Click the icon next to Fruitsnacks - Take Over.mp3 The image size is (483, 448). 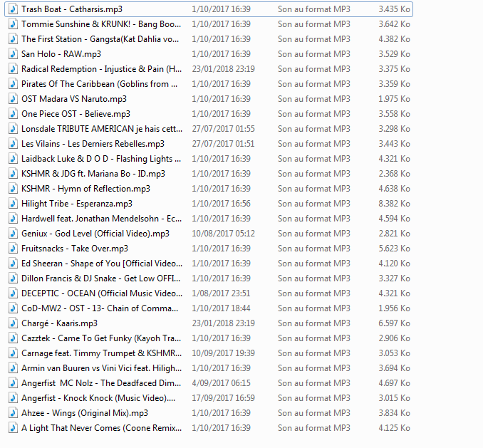pos(13,249)
